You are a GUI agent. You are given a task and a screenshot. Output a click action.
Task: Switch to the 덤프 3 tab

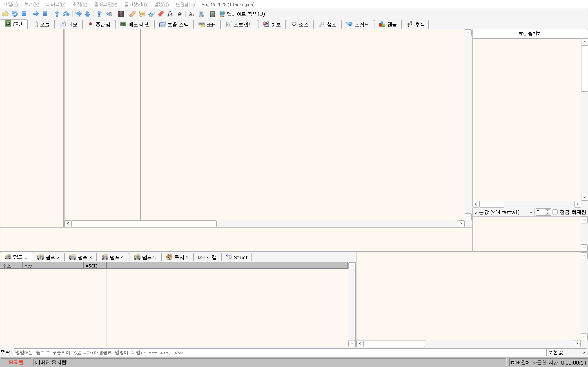point(80,257)
